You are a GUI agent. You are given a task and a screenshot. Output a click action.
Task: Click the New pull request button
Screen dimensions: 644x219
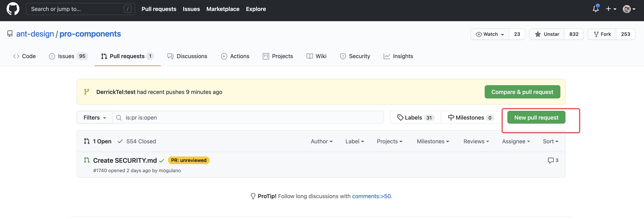click(x=536, y=117)
